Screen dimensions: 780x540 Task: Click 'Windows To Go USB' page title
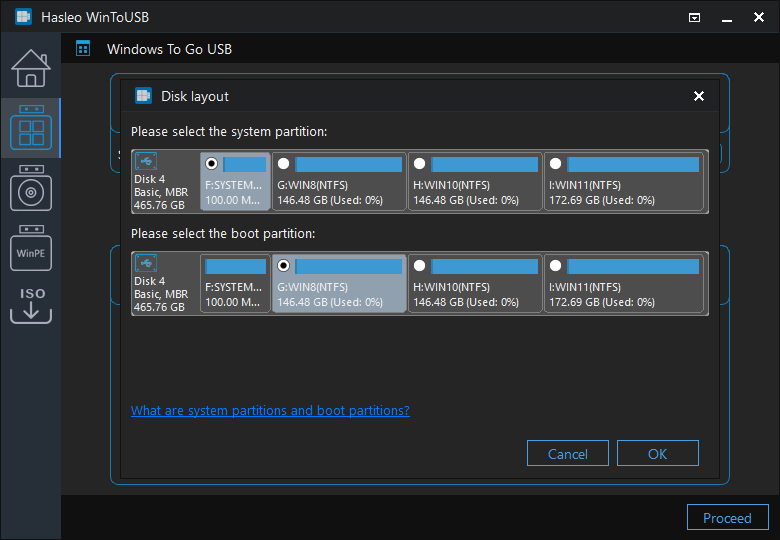coord(169,49)
